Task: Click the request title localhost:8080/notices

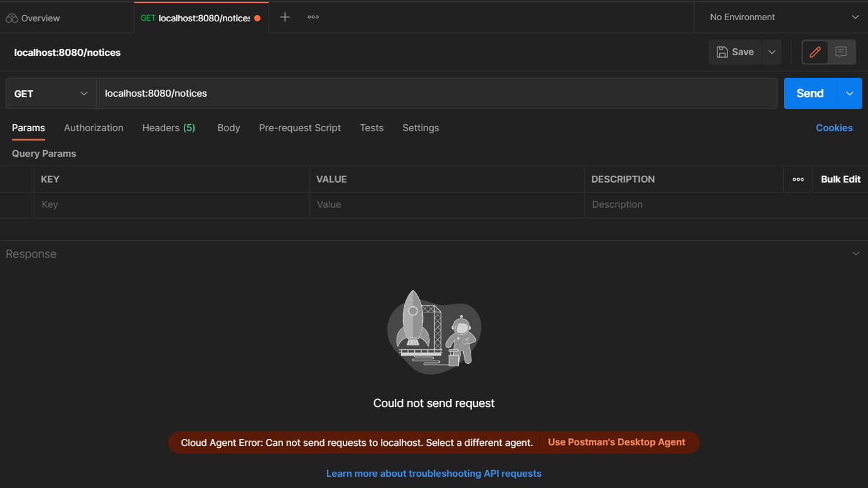Action: 67,52
